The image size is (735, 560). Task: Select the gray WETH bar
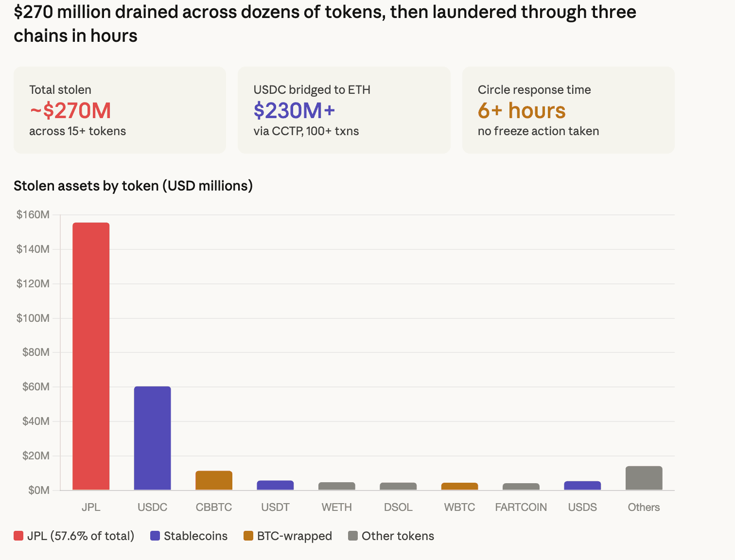point(337,486)
